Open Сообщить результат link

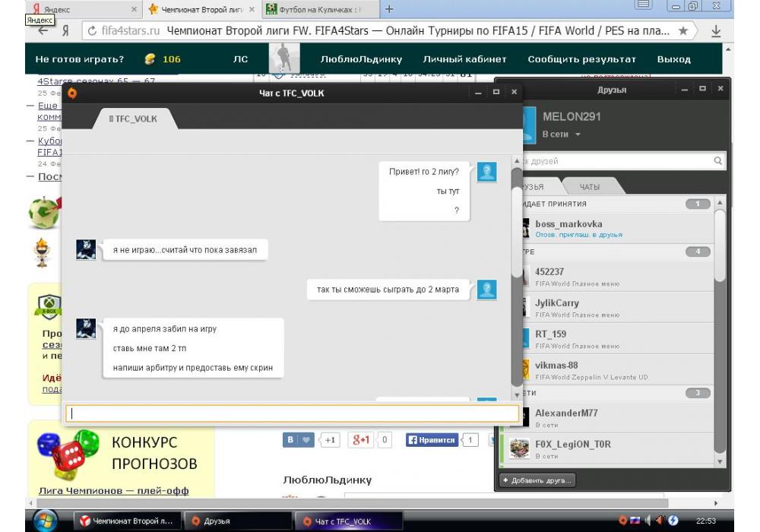pos(581,59)
